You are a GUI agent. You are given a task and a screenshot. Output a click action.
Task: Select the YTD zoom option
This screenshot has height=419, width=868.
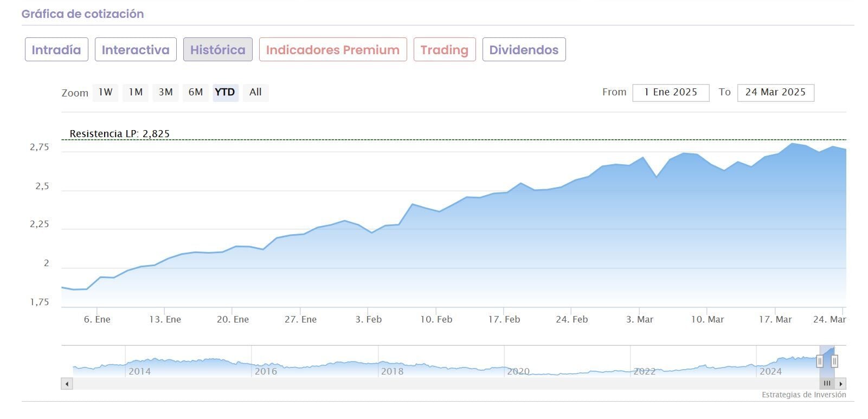point(225,92)
